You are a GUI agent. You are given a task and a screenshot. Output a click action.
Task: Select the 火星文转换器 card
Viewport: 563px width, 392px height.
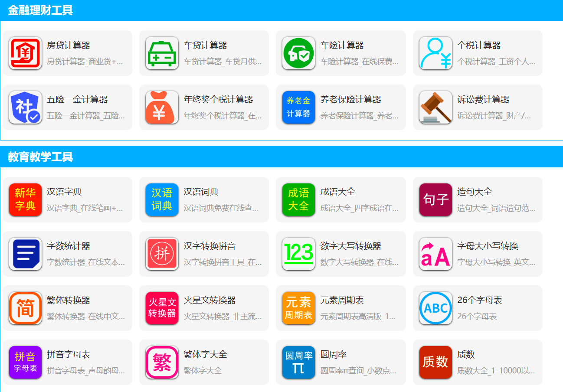(x=204, y=308)
